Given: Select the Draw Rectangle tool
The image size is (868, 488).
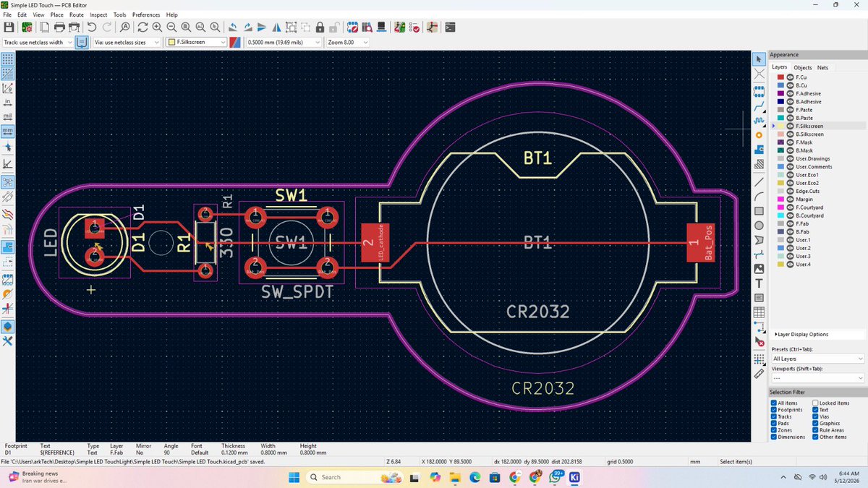Looking at the screenshot, I should pyautogui.click(x=759, y=211).
